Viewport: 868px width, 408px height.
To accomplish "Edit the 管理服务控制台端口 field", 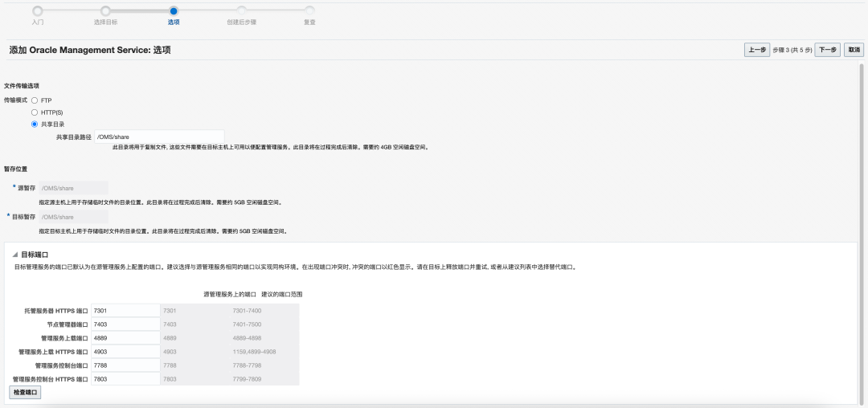I will pyautogui.click(x=125, y=365).
